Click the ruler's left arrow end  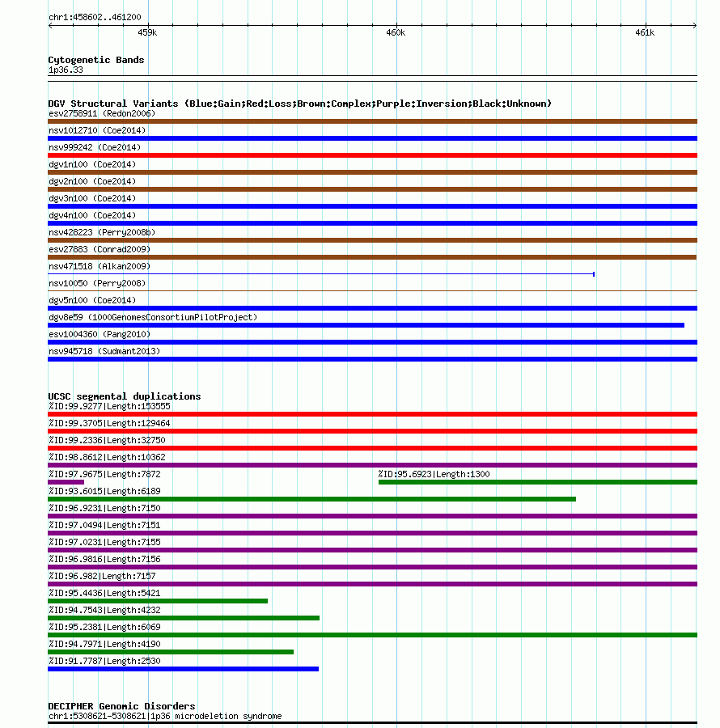[x=51, y=26]
